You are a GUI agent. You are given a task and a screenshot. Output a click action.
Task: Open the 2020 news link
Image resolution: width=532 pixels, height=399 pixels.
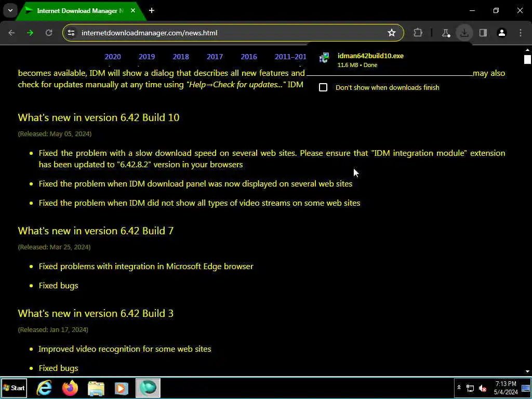point(113,57)
